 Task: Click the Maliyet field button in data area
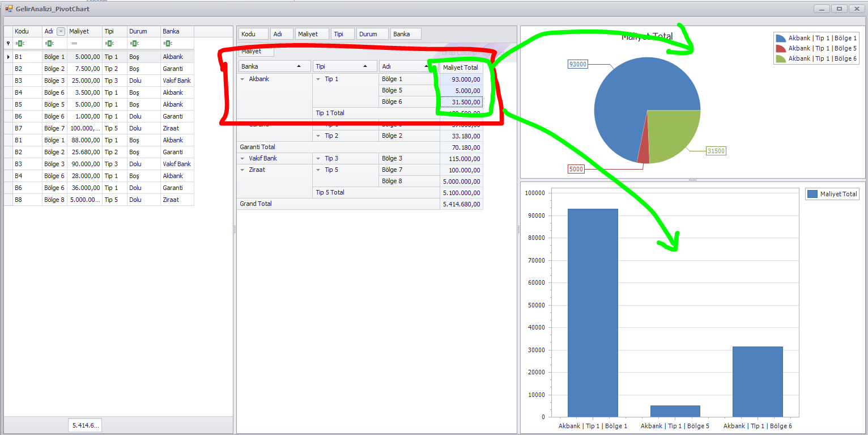(256, 51)
